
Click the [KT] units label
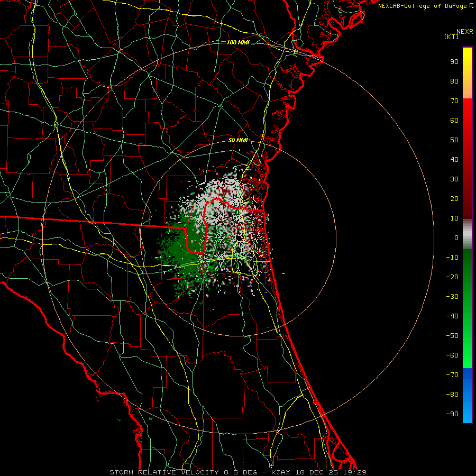pos(451,36)
